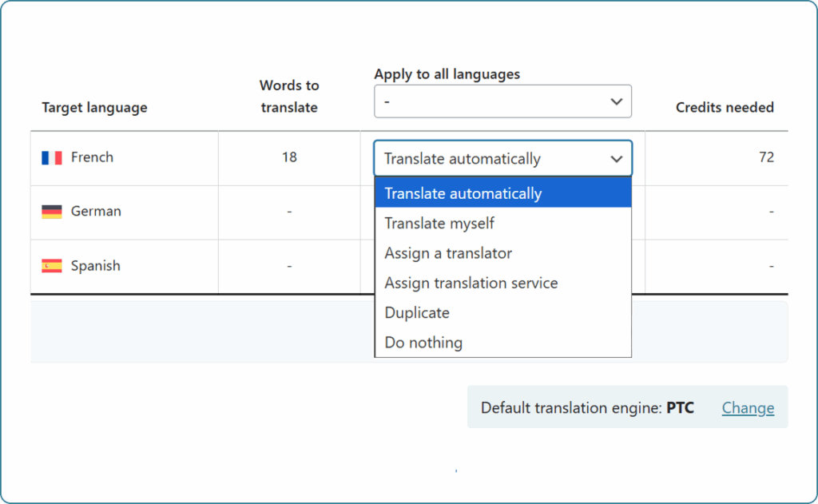
Task: Click the German language row label
Action: (96, 212)
